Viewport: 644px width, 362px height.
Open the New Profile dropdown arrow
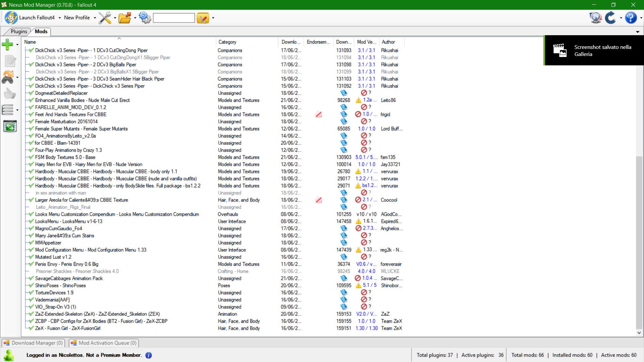95,18
